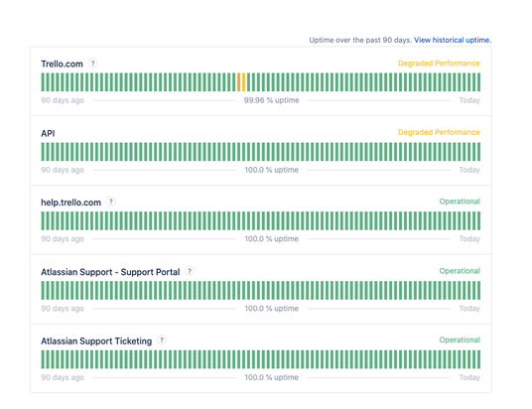
Task: Click the Today label under Trello.com timeline
Action: pyautogui.click(x=469, y=100)
